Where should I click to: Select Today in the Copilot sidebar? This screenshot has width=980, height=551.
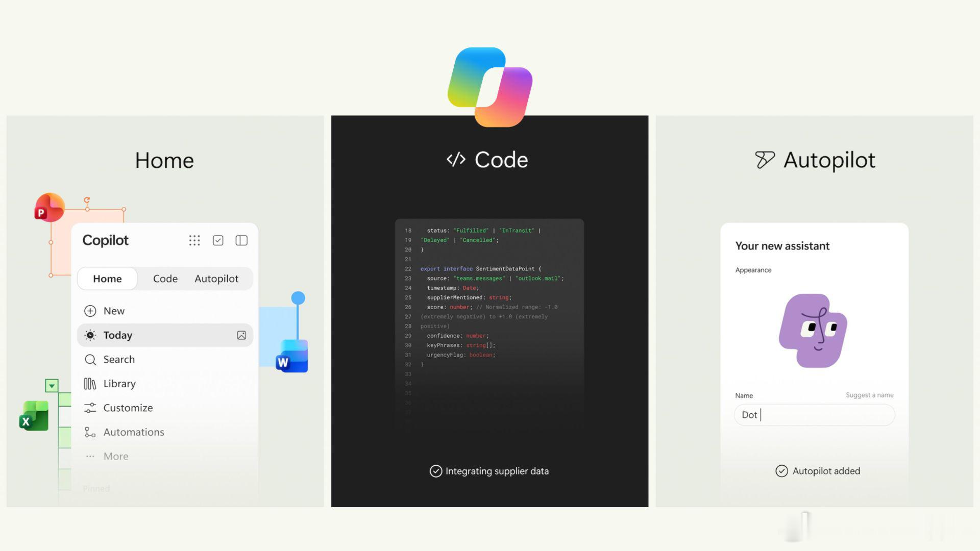(x=165, y=335)
